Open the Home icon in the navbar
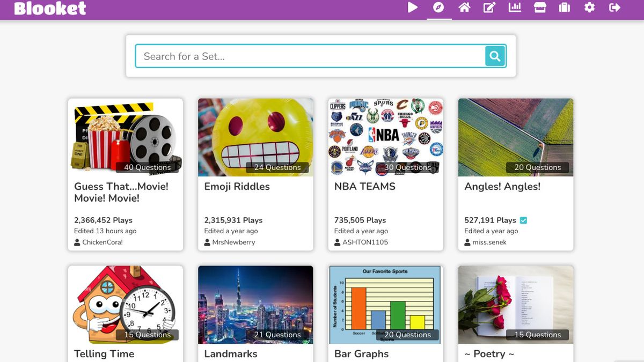The height and width of the screenshot is (362, 644). tap(465, 8)
